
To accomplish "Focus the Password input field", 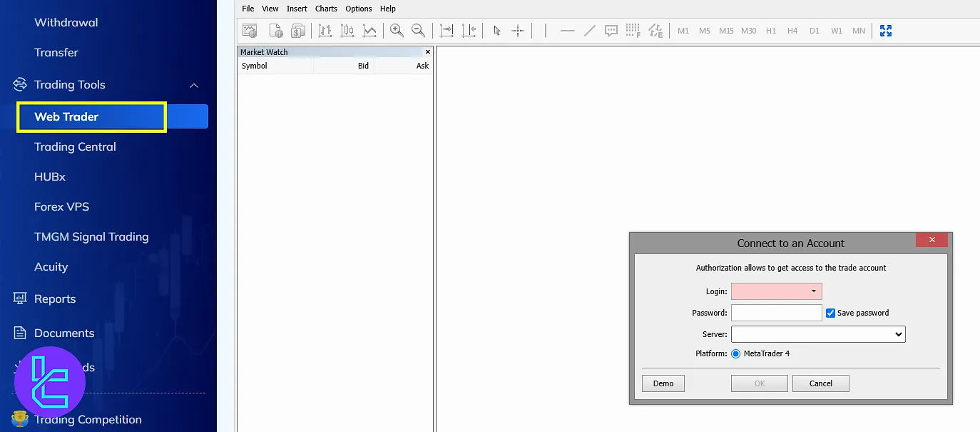I will (777, 313).
